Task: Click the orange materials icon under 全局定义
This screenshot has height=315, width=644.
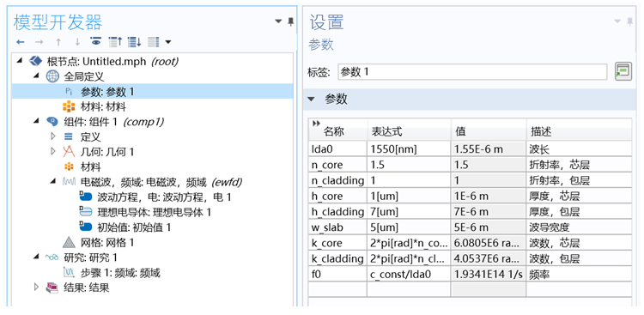Action: tap(69, 106)
